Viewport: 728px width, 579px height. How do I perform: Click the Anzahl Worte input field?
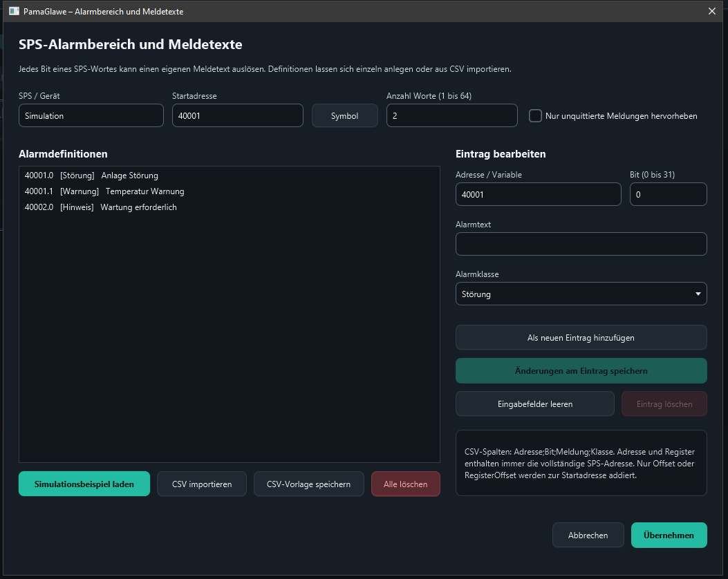point(451,115)
